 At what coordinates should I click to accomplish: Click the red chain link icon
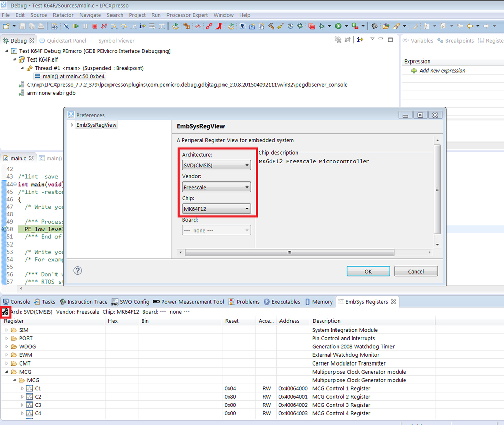[209, 26]
